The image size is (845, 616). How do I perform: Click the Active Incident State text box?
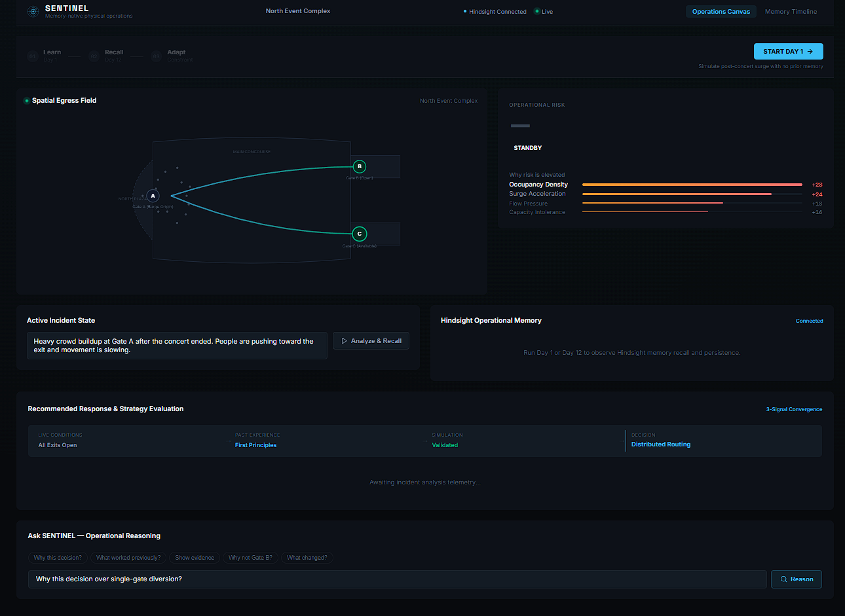177,346
